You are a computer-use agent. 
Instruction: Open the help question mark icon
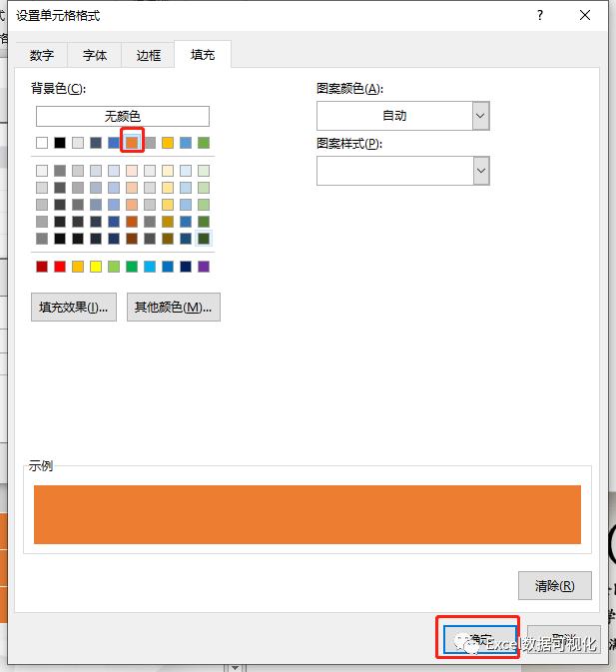click(x=540, y=15)
